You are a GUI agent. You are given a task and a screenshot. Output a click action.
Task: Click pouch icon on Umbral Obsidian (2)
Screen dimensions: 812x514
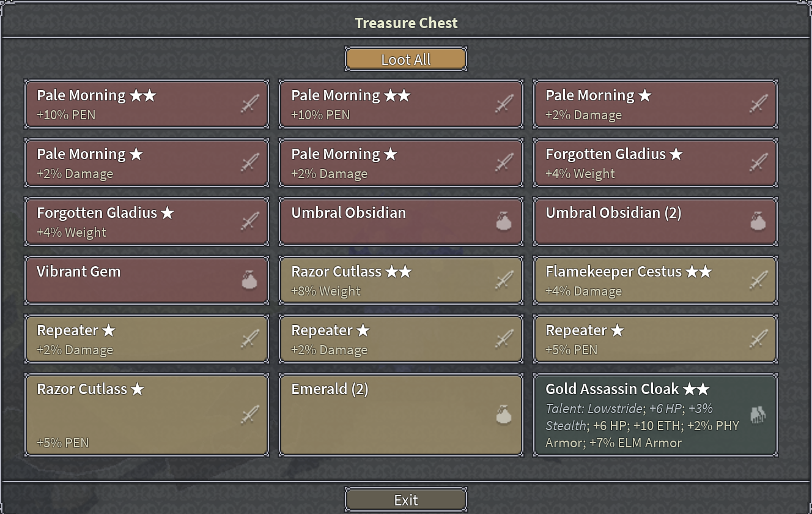[x=758, y=222]
